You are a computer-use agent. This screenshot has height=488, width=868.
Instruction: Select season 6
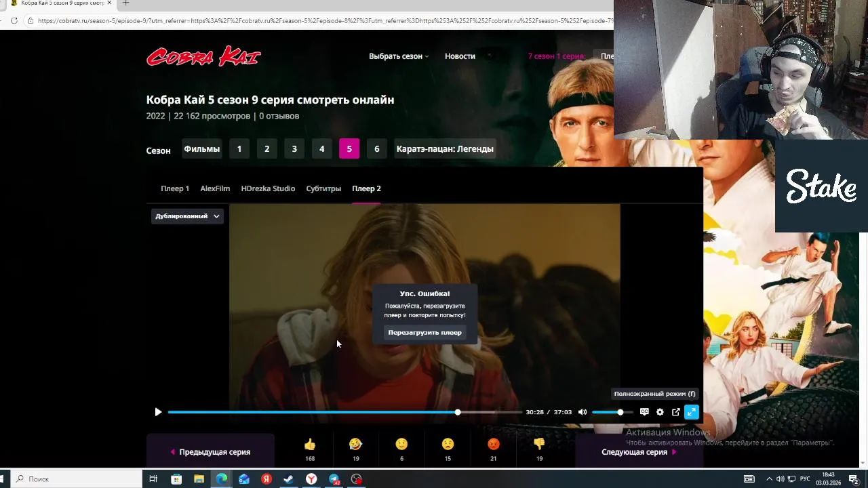coord(377,149)
